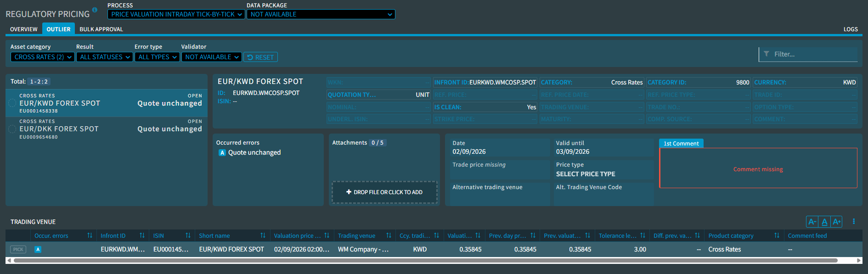Click the Valid until 03/09/2026 field

(604, 147)
